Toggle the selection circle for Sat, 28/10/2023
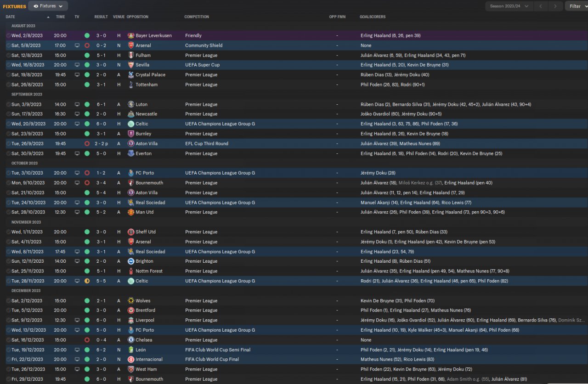This screenshot has width=588, height=384. click(x=8, y=212)
